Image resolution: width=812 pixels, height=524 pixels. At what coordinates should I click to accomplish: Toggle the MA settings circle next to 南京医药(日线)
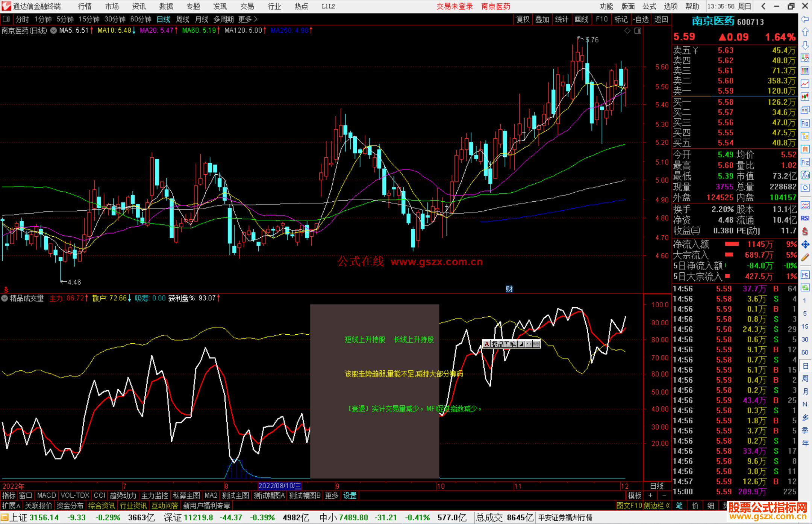tap(54, 31)
